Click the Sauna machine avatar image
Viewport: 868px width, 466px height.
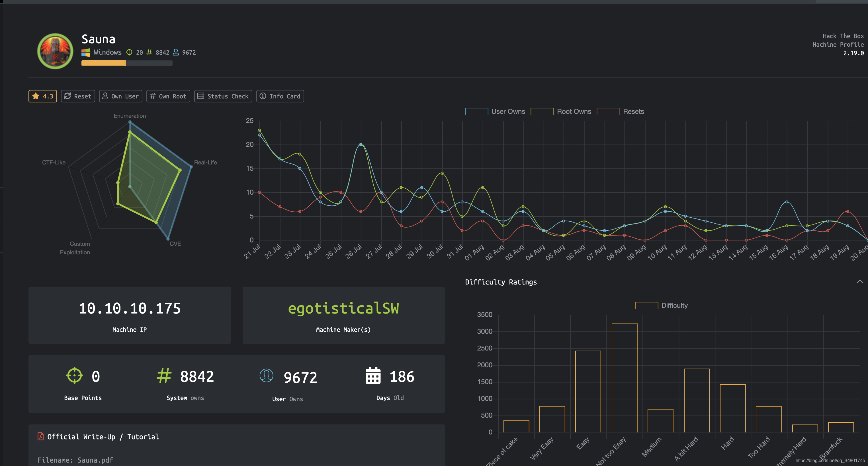55,51
